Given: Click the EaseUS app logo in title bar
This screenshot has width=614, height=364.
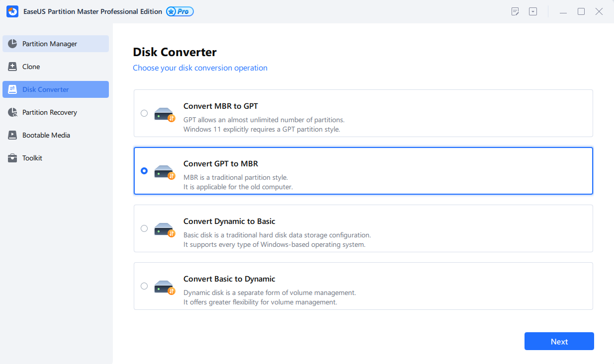Looking at the screenshot, I should click(x=12, y=11).
